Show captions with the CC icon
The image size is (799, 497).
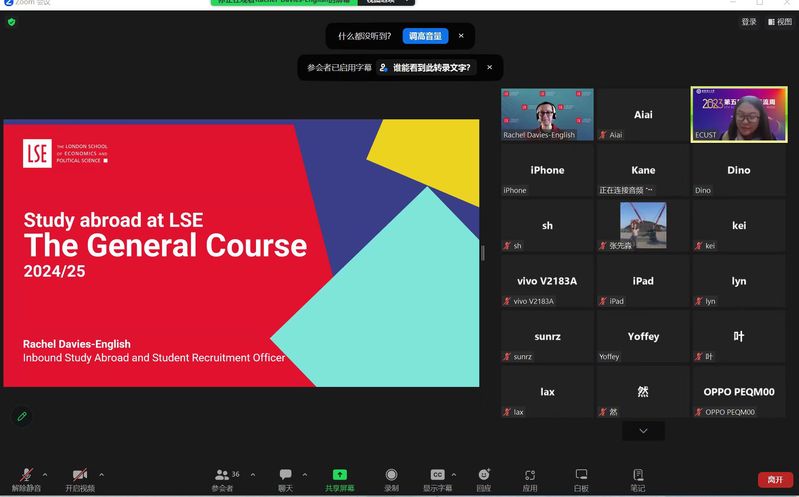tap(437, 479)
